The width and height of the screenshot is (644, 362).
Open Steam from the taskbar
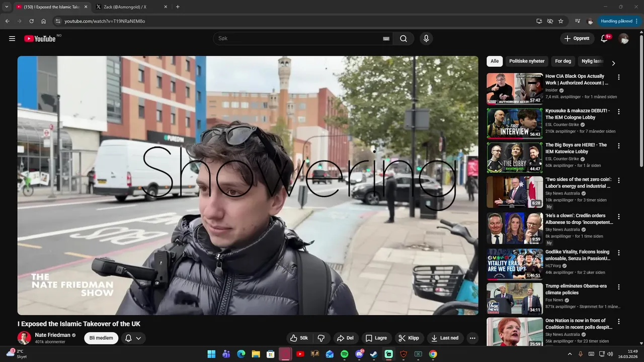point(374,354)
